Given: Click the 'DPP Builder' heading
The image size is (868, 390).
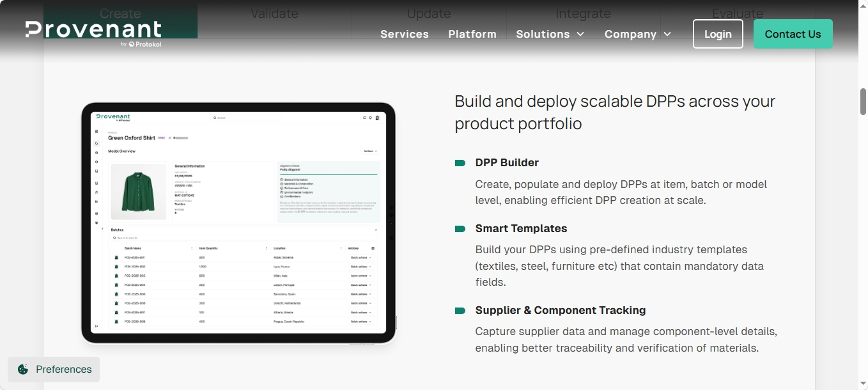Looking at the screenshot, I should click(507, 162).
